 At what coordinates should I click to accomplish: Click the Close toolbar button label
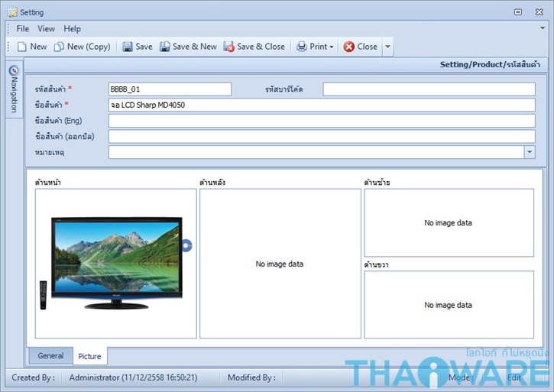tap(367, 47)
